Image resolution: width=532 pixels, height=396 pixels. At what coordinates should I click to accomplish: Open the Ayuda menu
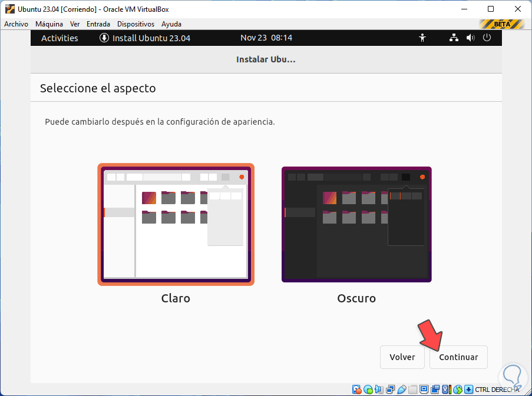(171, 24)
